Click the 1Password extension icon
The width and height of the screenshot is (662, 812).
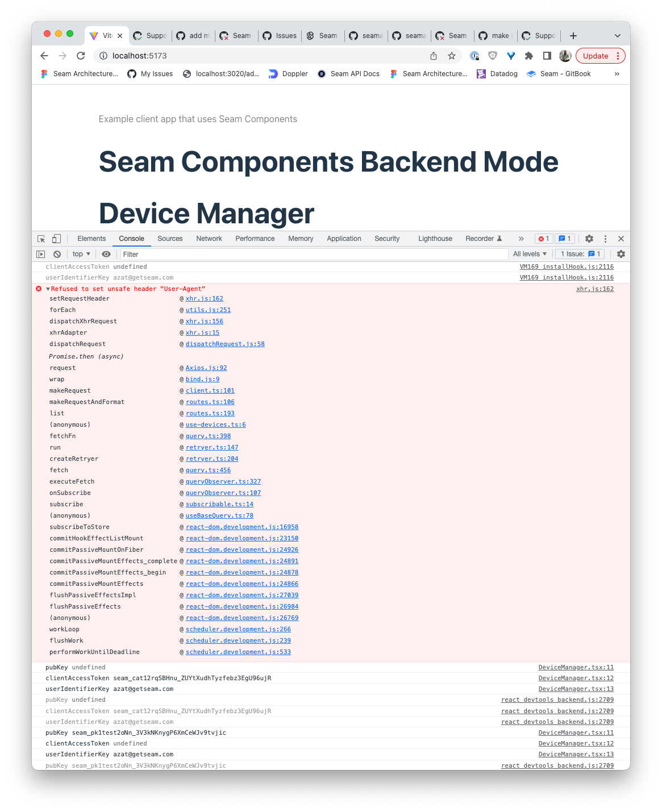pos(474,56)
